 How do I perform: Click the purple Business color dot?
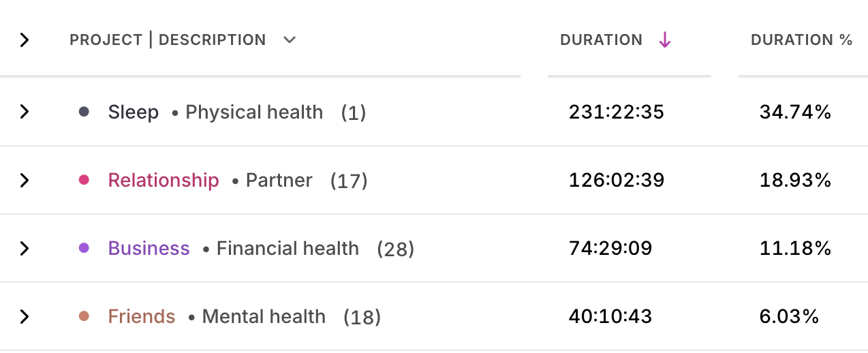click(x=84, y=248)
